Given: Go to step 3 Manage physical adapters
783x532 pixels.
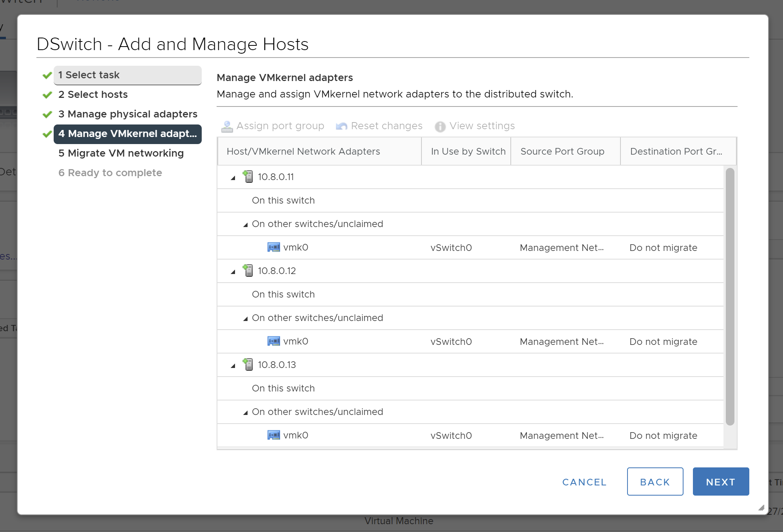Looking at the screenshot, I should (x=127, y=114).
